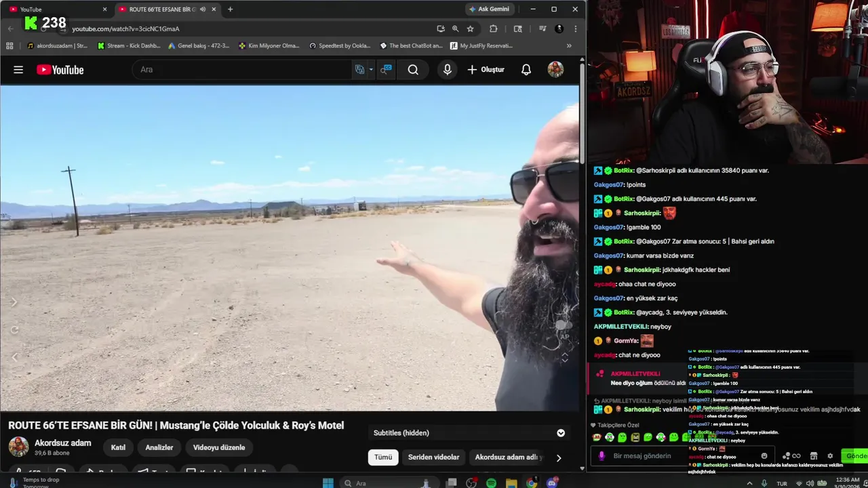Click the install-app icon in address bar
Viewport: 868px width, 488px height.
[x=440, y=29]
